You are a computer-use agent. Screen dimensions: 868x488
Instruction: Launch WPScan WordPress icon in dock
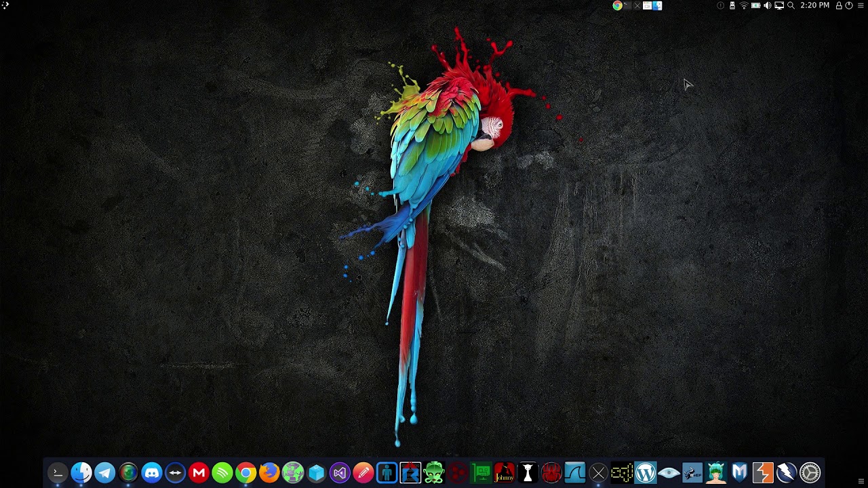(x=646, y=472)
